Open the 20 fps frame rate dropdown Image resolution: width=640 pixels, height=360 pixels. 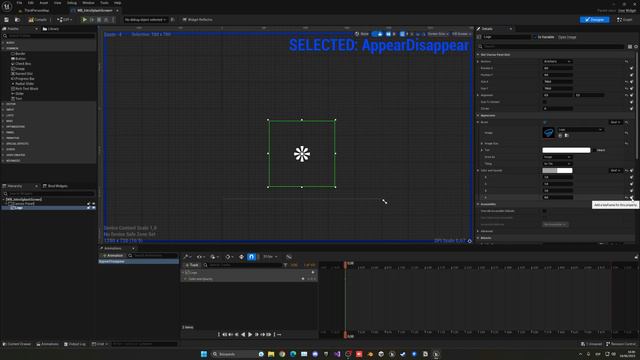tap(270, 257)
